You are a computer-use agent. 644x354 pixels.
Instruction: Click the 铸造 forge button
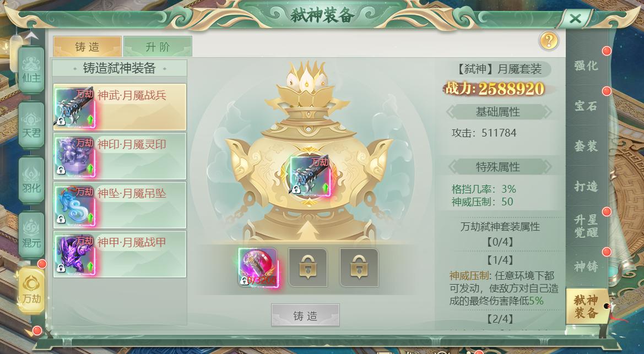pos(305,315)
